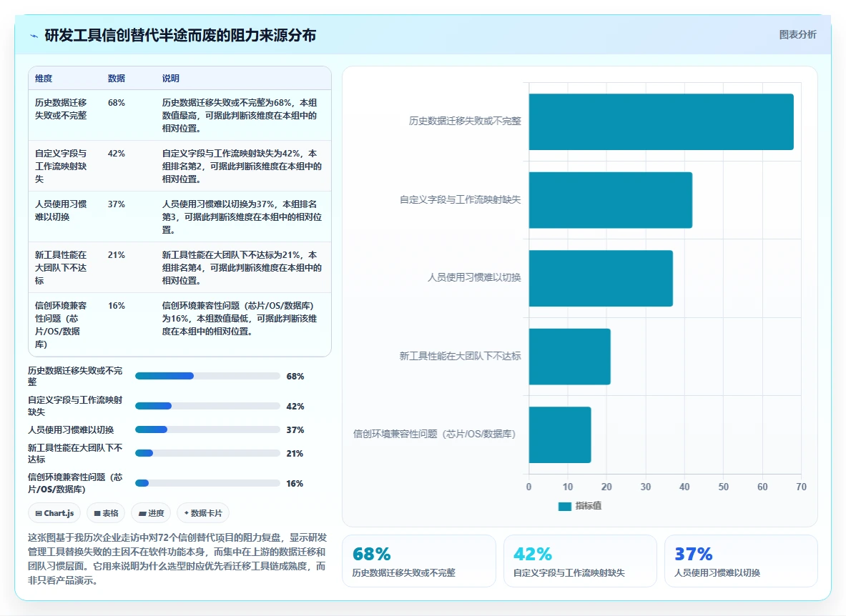This screenshot has height=616, width=846.
Task: Click the chart bar for 信创环境兼容性问题
Action: coord(559,434)
